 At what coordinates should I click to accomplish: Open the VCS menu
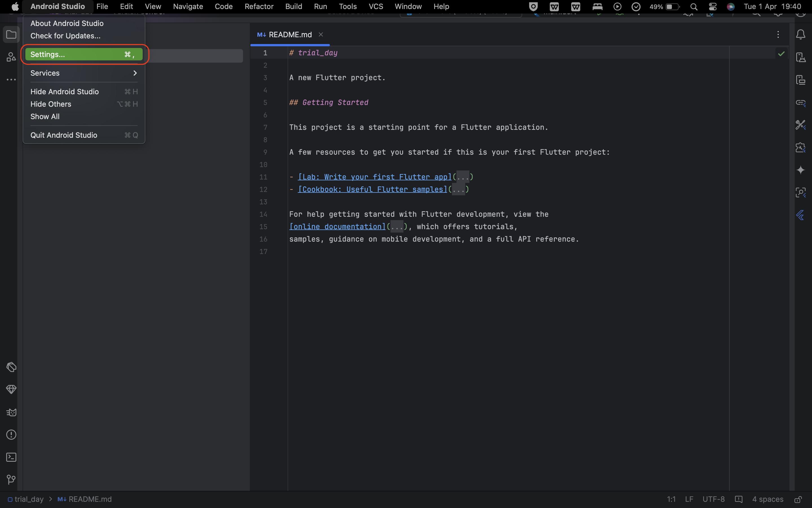pos(376,7)
